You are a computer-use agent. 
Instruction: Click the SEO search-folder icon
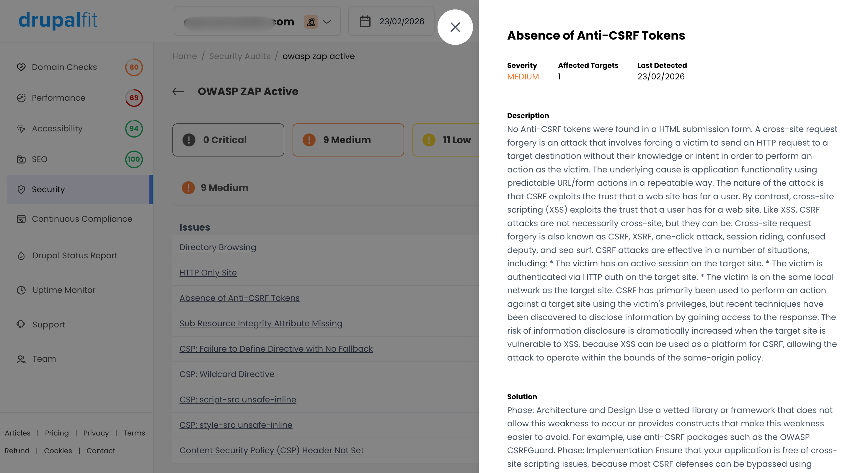pos(21,159)
